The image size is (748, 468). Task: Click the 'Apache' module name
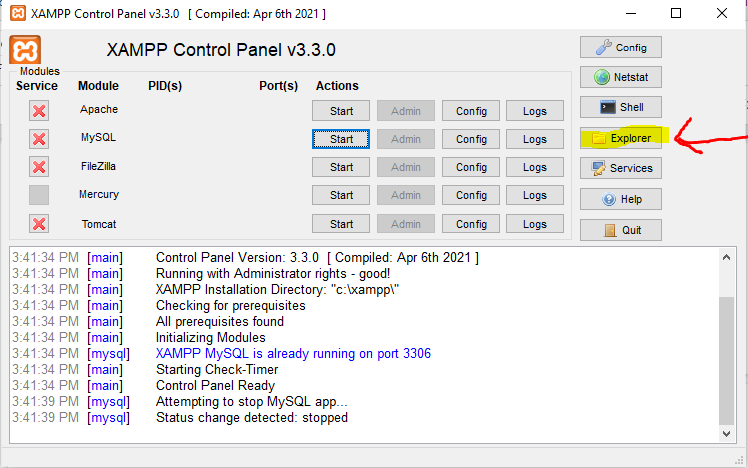coord(99,109)
